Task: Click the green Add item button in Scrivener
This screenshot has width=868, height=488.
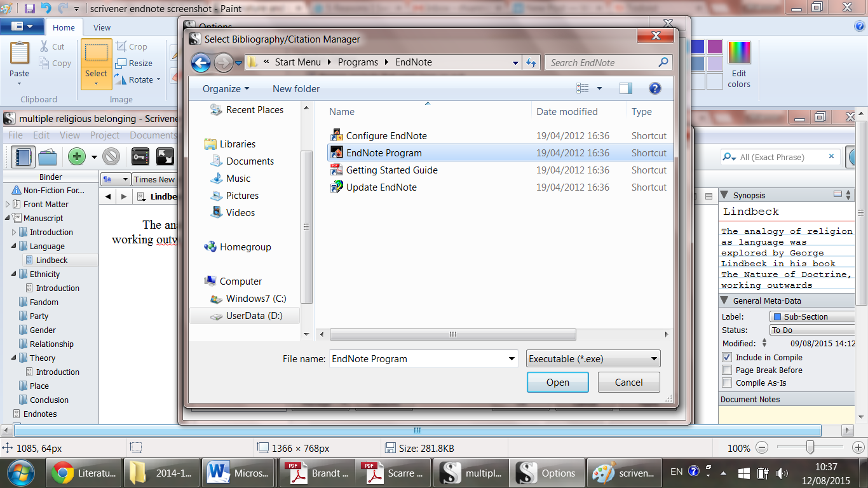Action: point(77,156)
